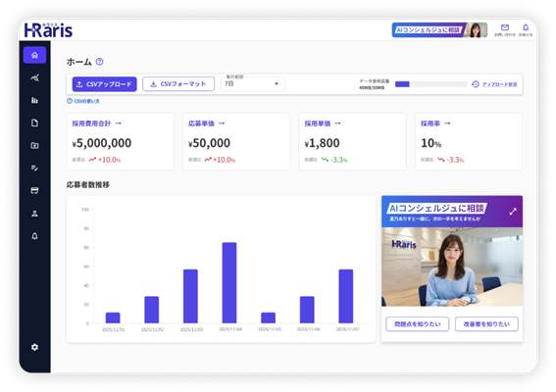Click the folder upload icon in sidebar

pyautogui.click(x=34, y=145)
